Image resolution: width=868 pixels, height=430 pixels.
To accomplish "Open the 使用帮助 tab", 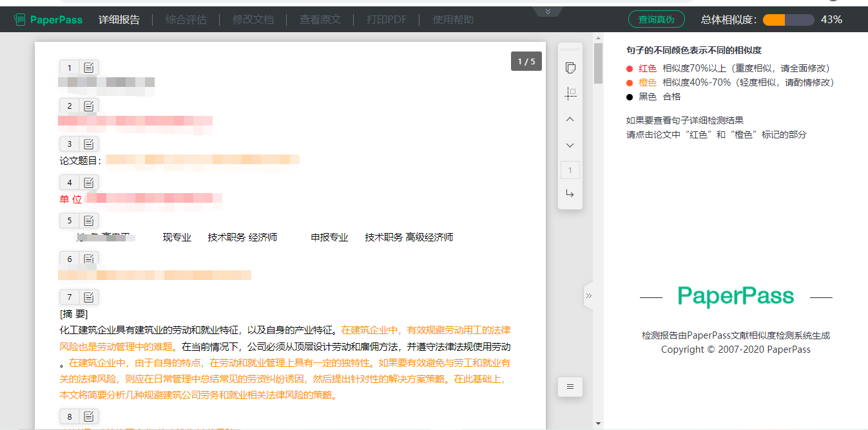I will 453,19.
